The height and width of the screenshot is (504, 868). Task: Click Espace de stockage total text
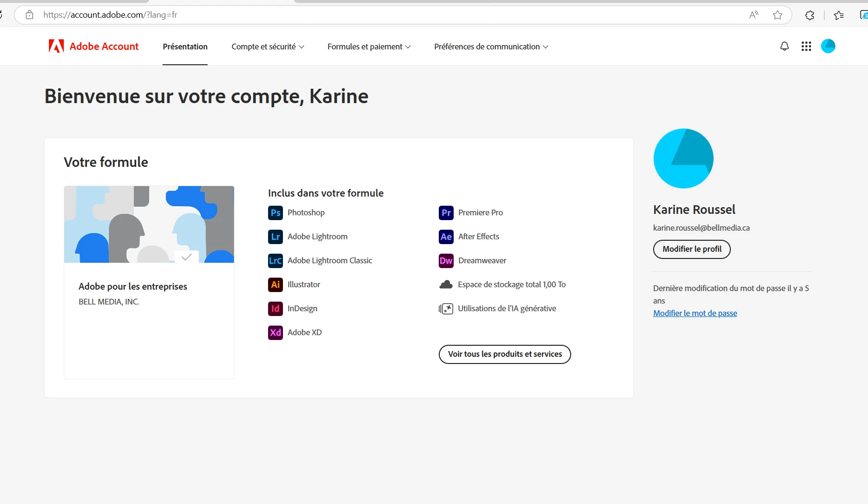coord(512,284)
